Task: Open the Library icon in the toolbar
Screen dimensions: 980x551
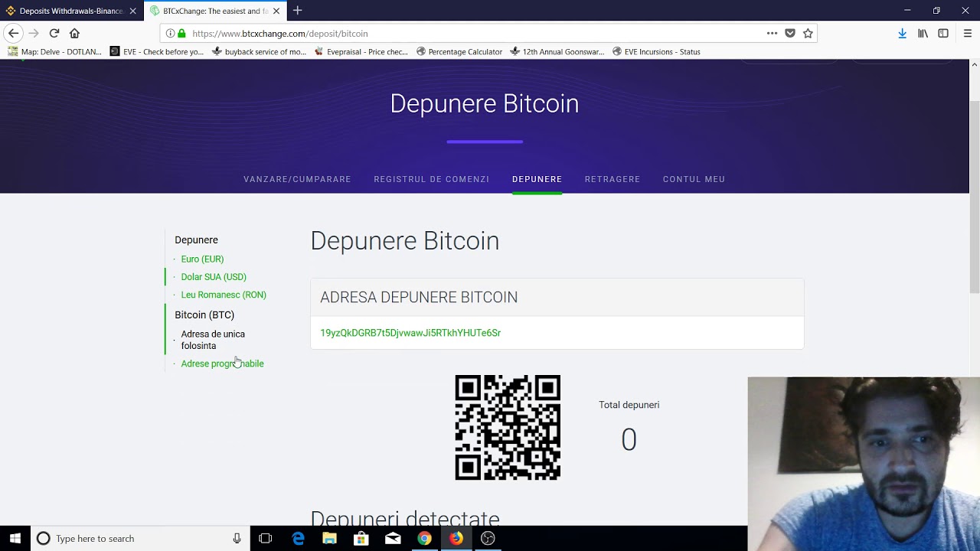Action: pyautogui.click(x=923, y=33)
